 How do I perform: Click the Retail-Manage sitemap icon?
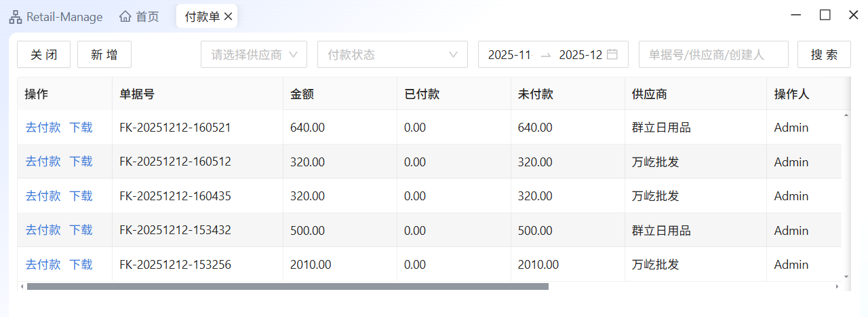(x=16, y=17)
